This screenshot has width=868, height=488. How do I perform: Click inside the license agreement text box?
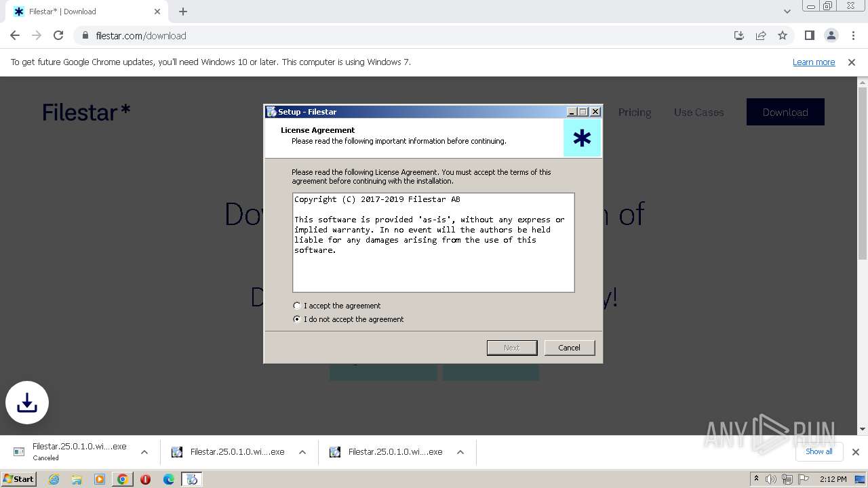433,243
